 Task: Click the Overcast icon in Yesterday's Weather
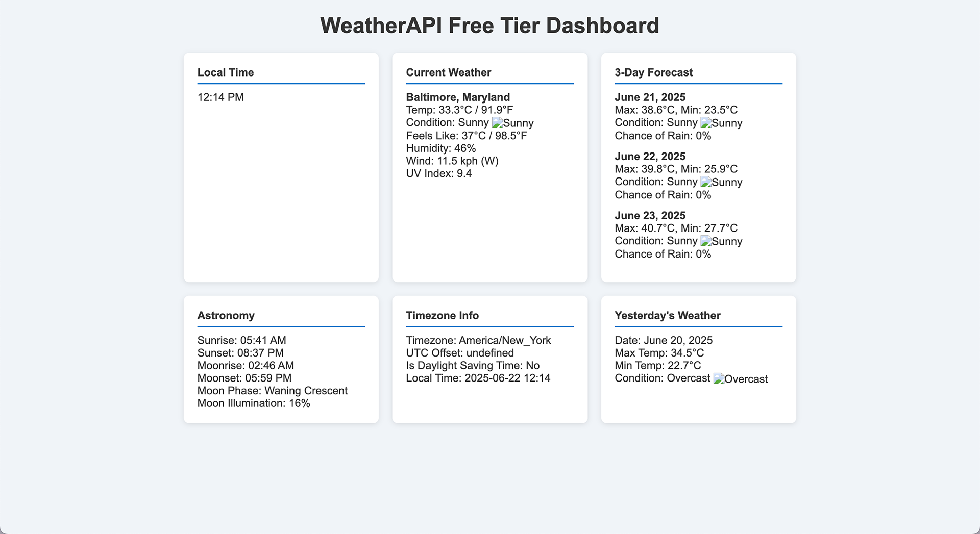740,379
